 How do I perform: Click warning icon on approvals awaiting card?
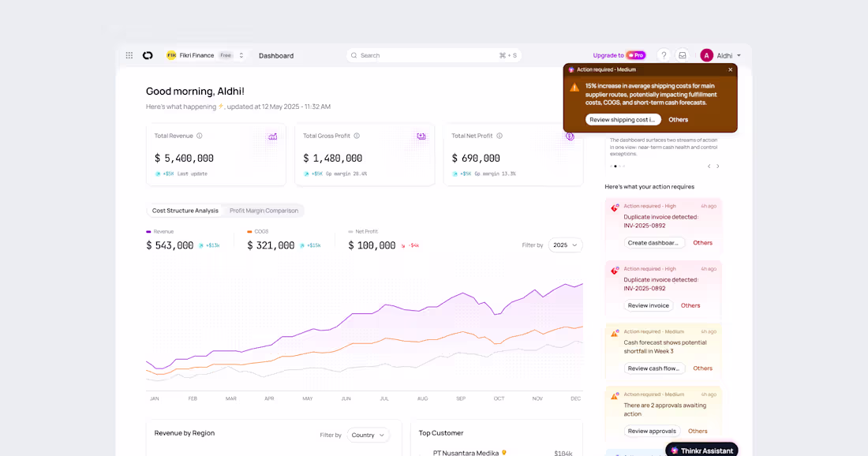click(x=615, y=396)
